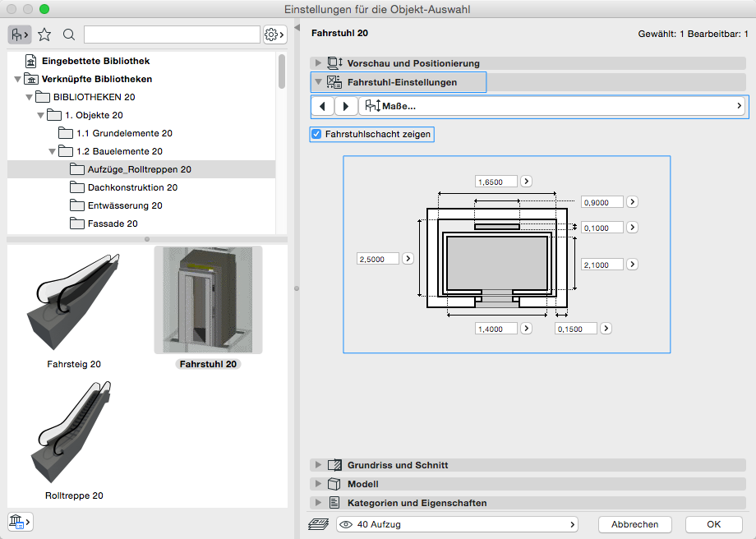This screenshot has width=756, height=539.
Task: Expand the Grundriss und Schnitt panel
Action: [x=318, y=465]
